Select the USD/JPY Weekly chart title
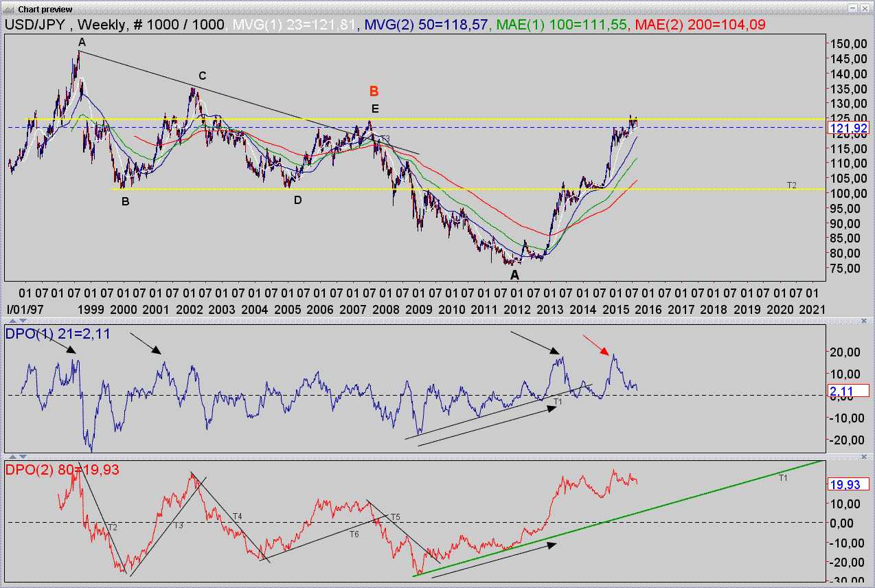Screen dimensions: 875x588 [115, 24]
